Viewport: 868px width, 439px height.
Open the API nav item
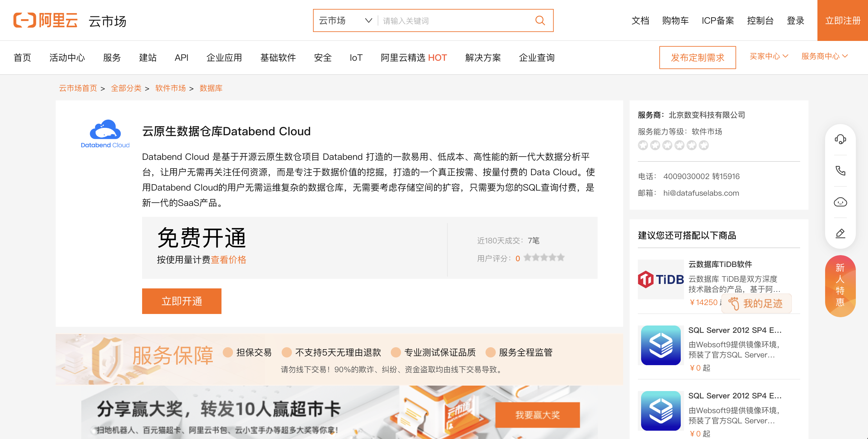click(181, 58)
